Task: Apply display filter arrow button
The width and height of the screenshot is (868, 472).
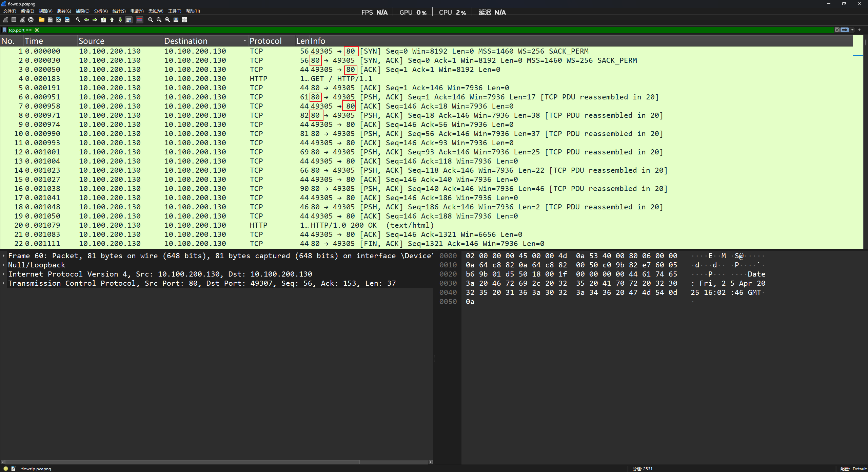Action: click(x=845, y=30)
